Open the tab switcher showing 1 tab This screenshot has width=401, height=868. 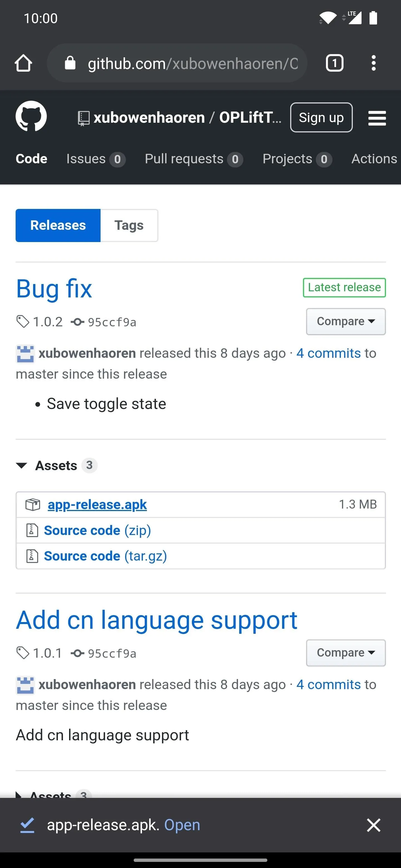pos(334,63)
